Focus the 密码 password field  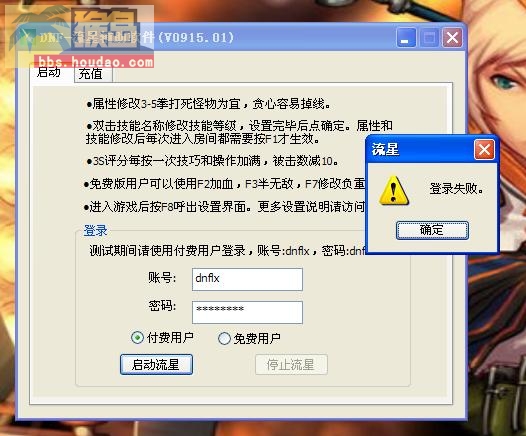click(247, 312)
